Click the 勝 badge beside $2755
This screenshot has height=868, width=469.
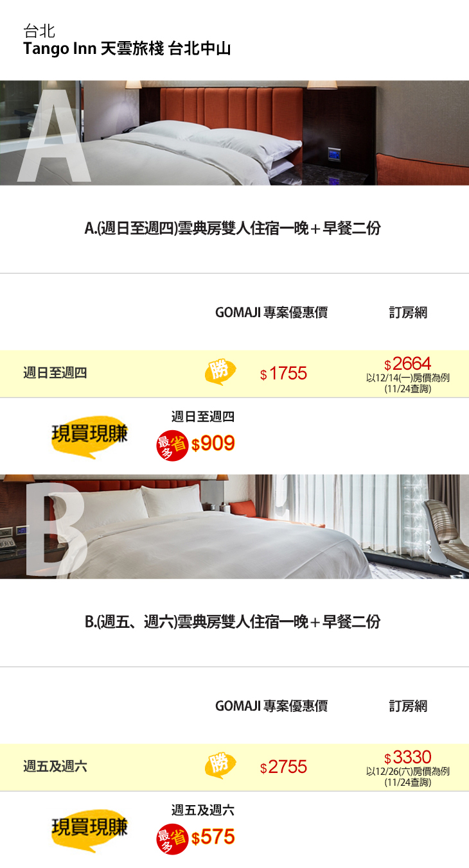[220, 766]
